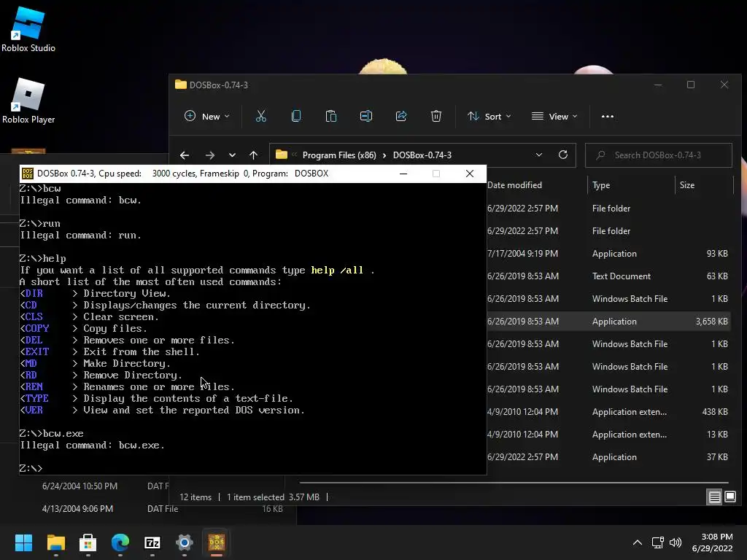Expand the New dropdown menu
Viewport: 747px width, 560px height.
pos(206,116)
